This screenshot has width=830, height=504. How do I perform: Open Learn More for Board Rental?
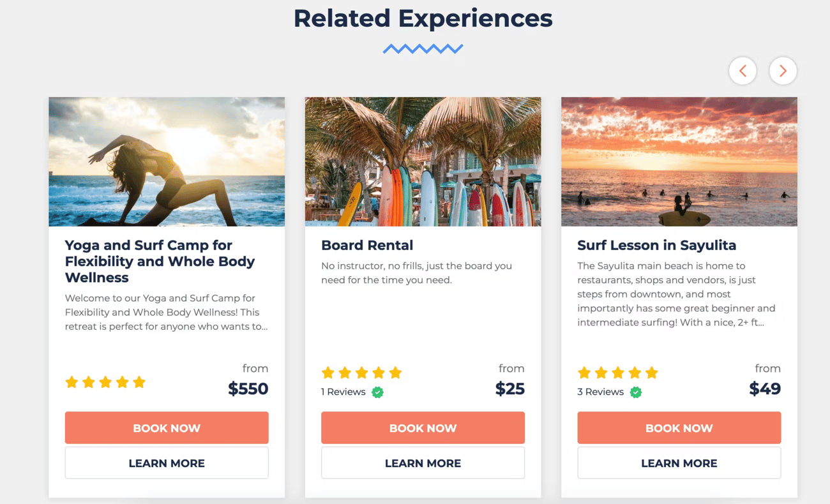point(423,463)
